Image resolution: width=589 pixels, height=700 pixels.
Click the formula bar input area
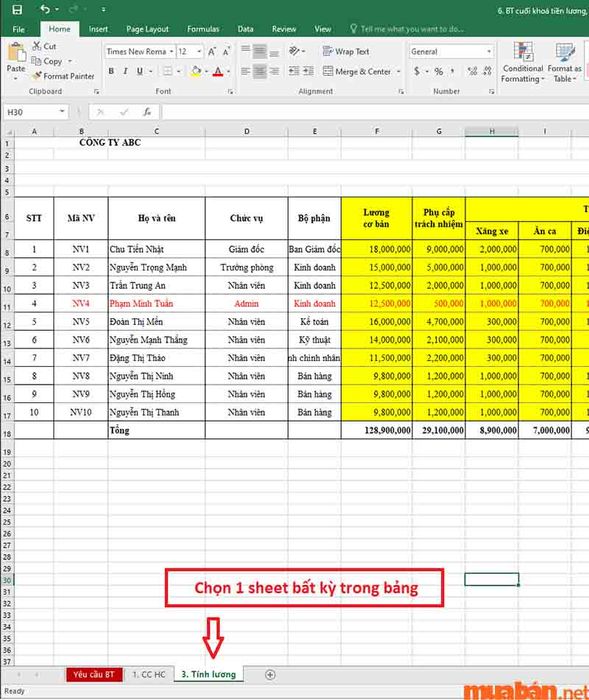[x=375, y=112]
